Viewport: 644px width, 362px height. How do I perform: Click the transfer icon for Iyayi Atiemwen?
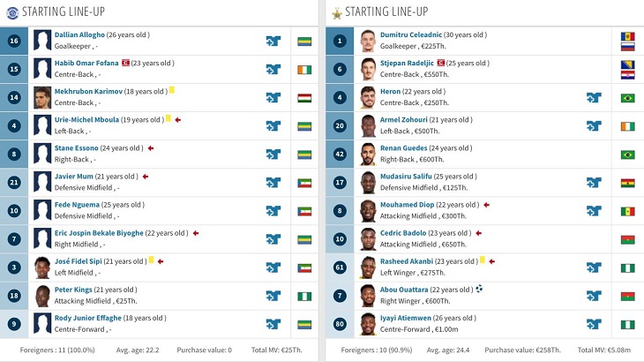(594, 324)
